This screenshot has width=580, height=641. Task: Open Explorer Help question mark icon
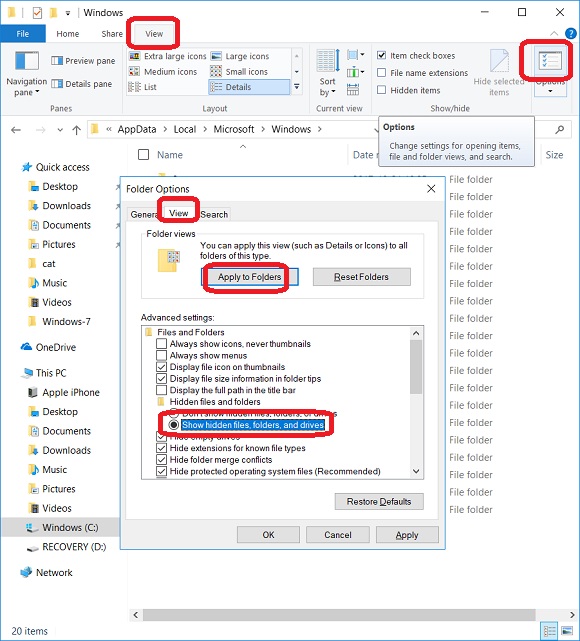click(x=571, y=34)
